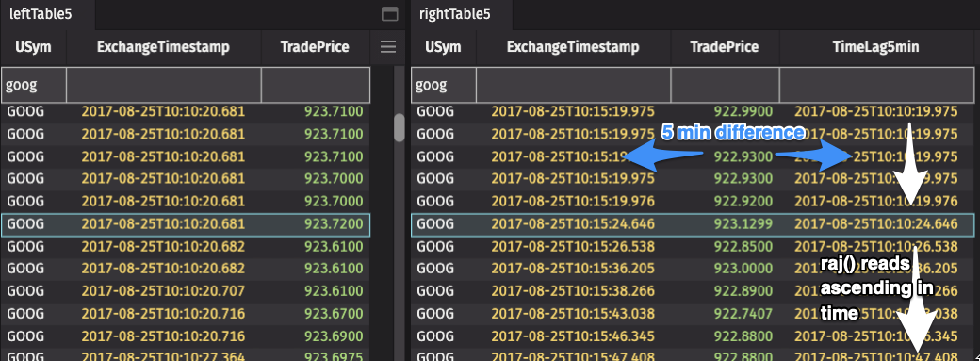This screenshot has height=361, width=980.
Task: Sort leftTable5 by ExchangeTimestamp column header
Action: point(164,47)
